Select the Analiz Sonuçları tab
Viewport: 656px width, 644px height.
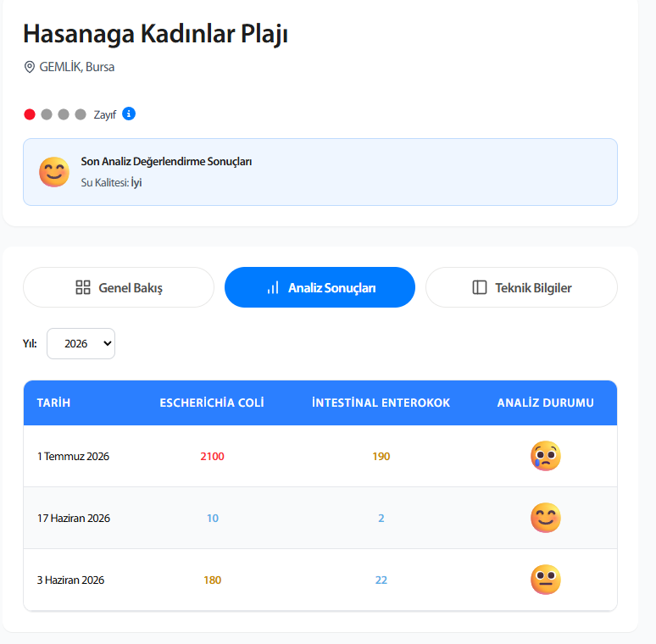(320, 287)
